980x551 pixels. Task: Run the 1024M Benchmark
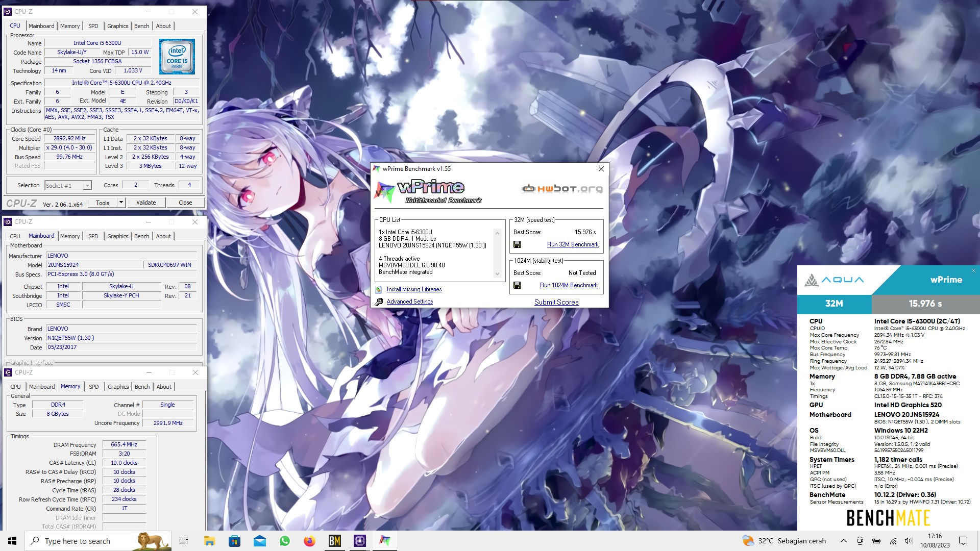pos(569,285)
